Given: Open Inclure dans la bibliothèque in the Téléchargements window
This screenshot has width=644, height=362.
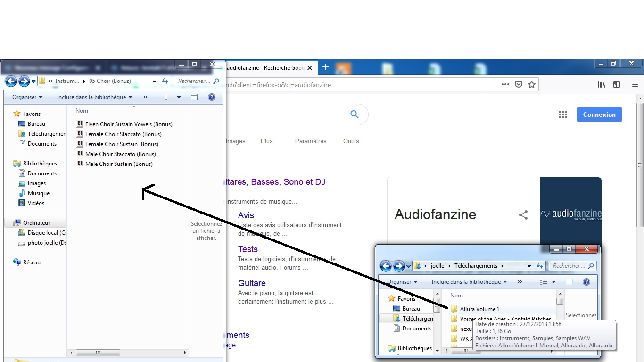Looking at the screenshot, I should point(469,282).
